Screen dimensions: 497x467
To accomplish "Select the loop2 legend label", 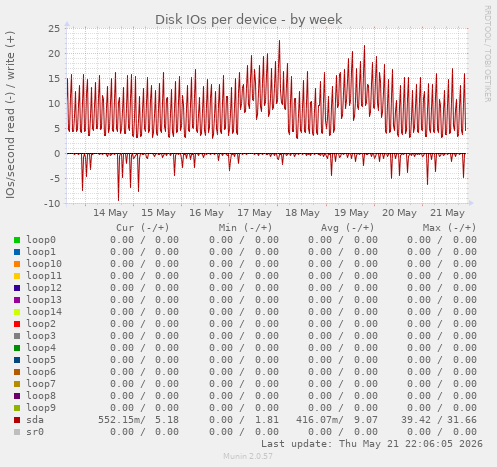I will 41,324.
